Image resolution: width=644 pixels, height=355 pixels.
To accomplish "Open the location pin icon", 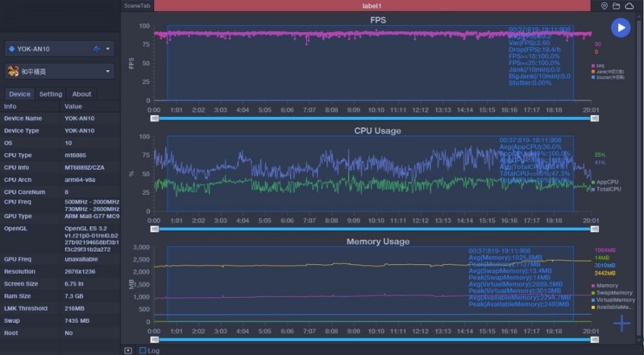I will (x=604, y=6).
